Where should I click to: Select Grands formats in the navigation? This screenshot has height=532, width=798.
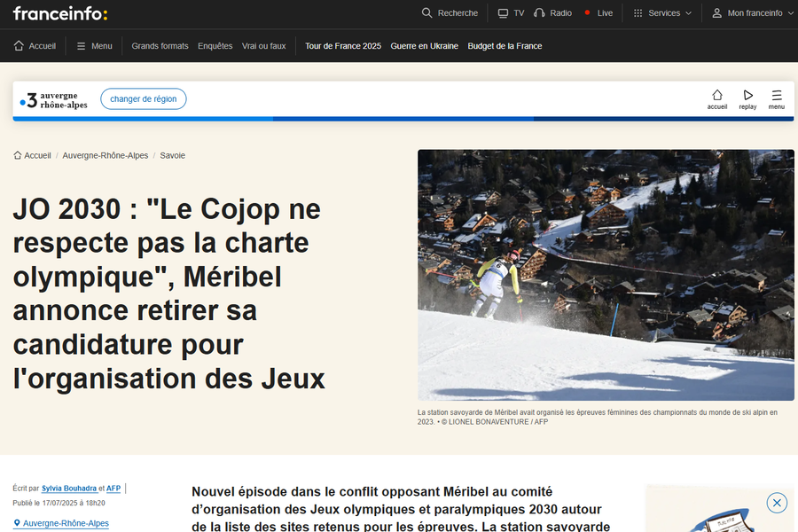point(160,46)
